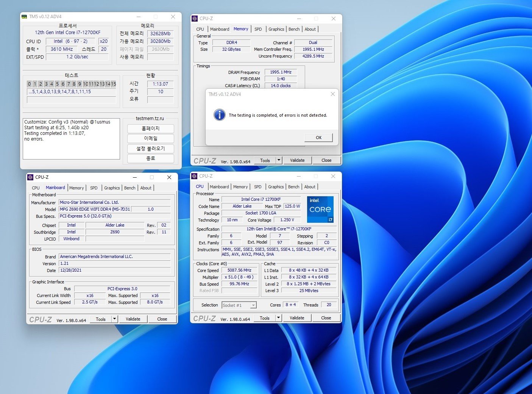Screen dimensions: 532x394
Task: Click the PCI-Express 5.0 bus specs field
Action: tap(115, 216)
